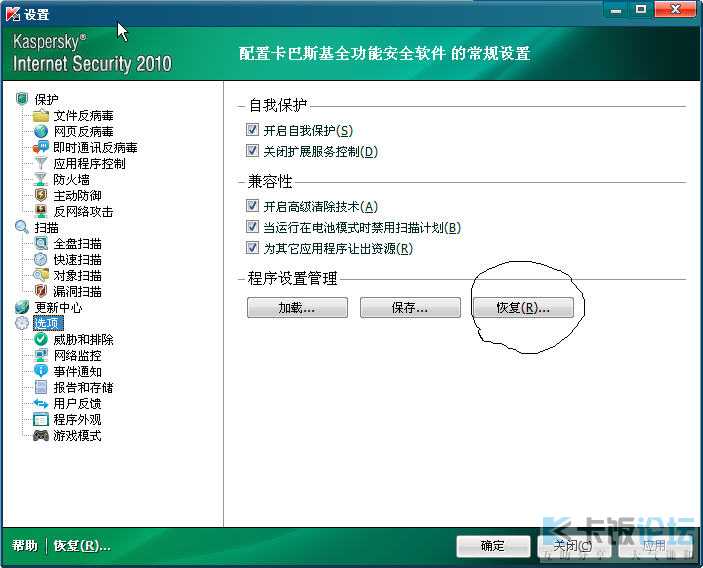Click the Event Notification (事件通知) info icon
703x568 pixels.
pyautogui.click(x=41, y=371)
